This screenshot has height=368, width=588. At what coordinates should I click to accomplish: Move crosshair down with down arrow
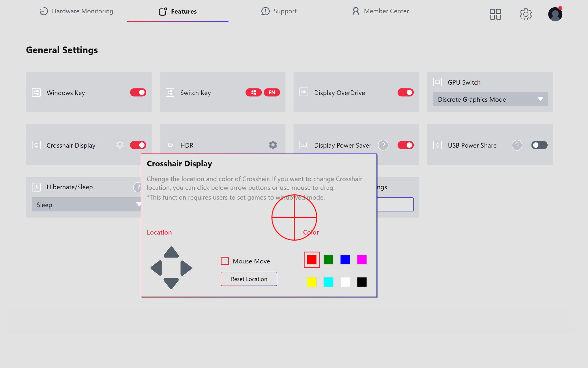click(171, 283)
